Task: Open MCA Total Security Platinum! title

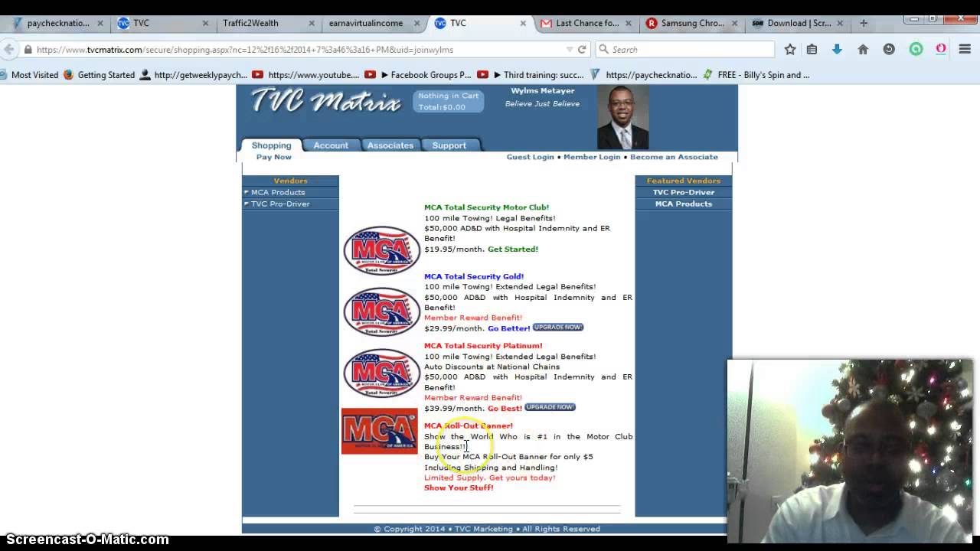Action: [483, 346]
